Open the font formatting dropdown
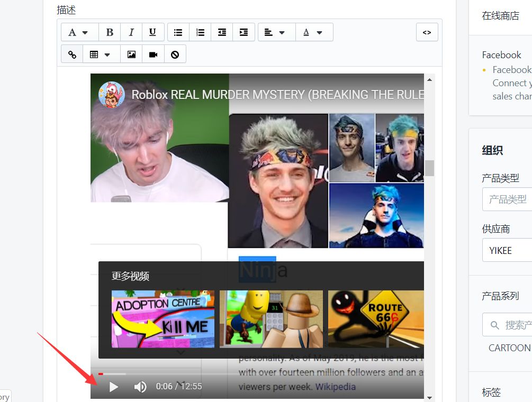Image resolution: width=532 pixels, height=402 pixels. click(x=78, y=32)
